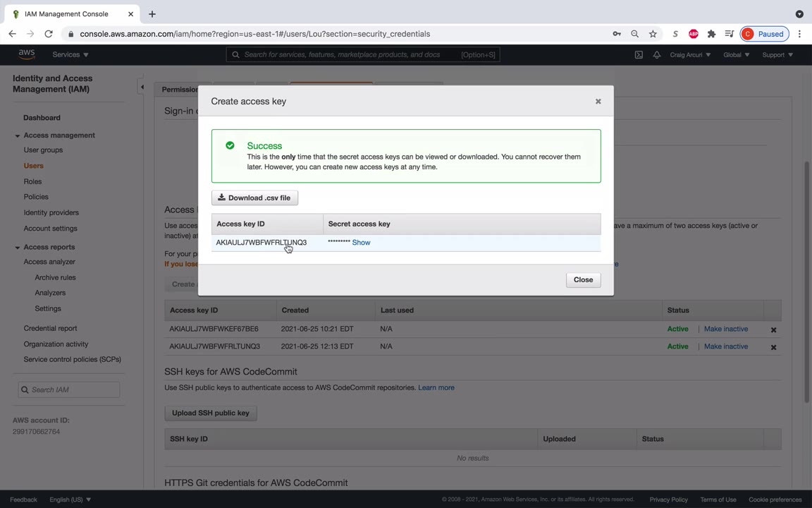Close the IAM Management Console tab
812x508 pixels.
pos(130,14)
